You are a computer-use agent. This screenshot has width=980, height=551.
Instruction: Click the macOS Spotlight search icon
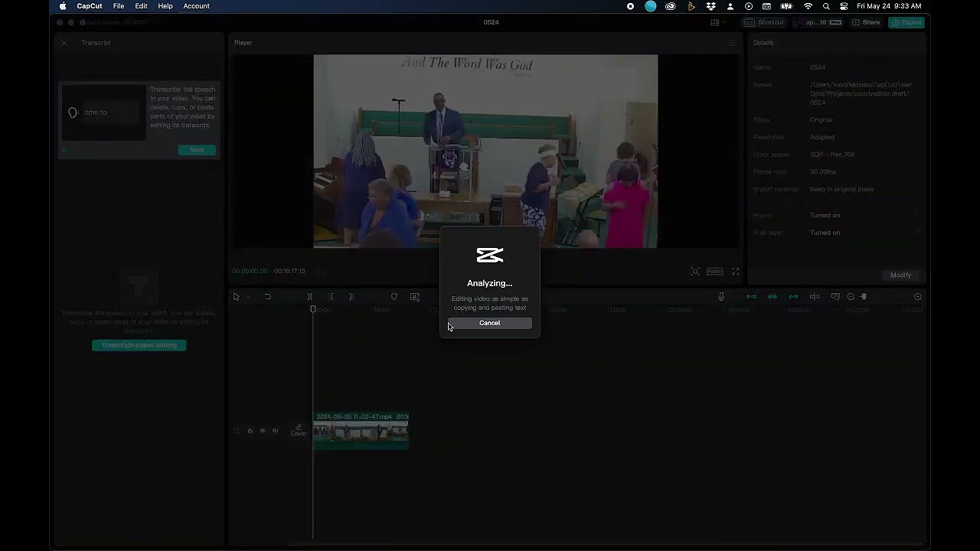click(826, 6)
